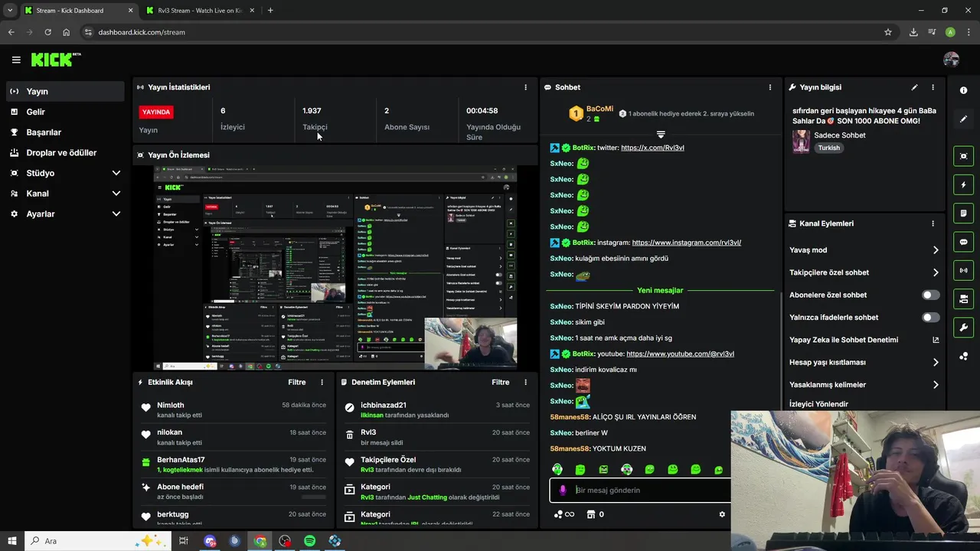Screen dimensions: 980x551
Task: Open Kanal Eylemleri panel three-dot menu
Action: 933,223
